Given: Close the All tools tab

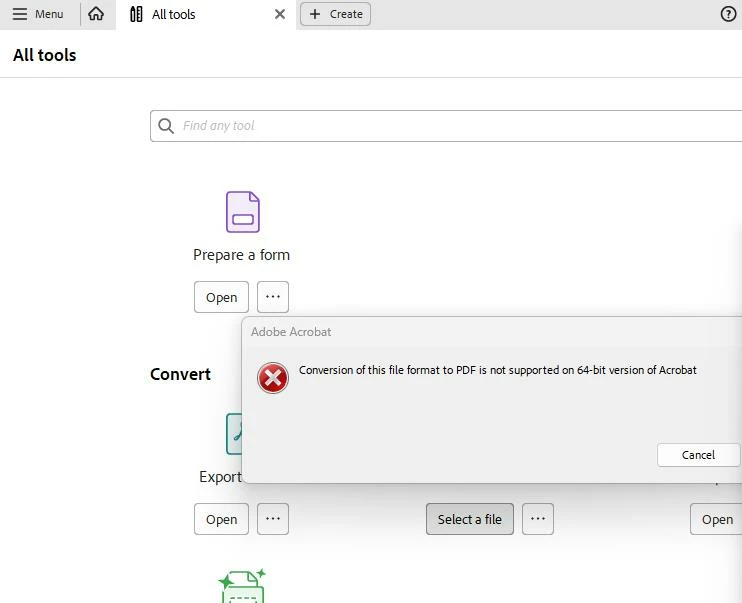Looking at the screenshot, I should (x=280, y=14).
